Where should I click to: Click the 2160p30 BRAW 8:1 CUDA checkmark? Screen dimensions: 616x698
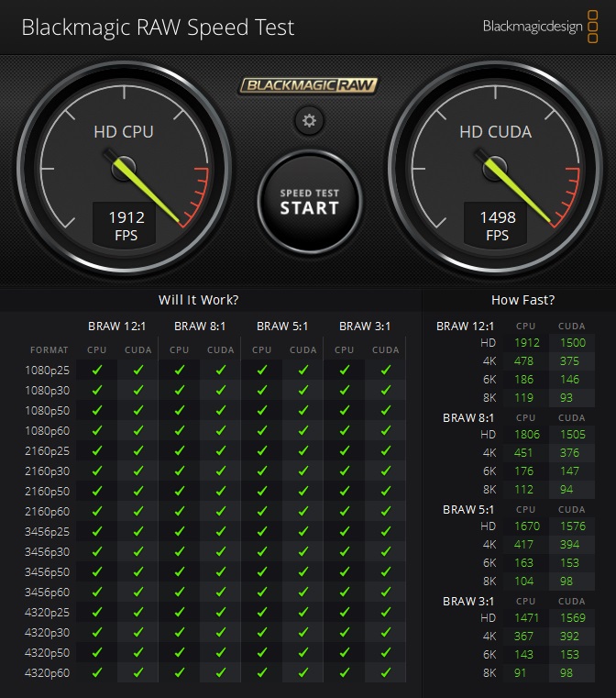221,471
